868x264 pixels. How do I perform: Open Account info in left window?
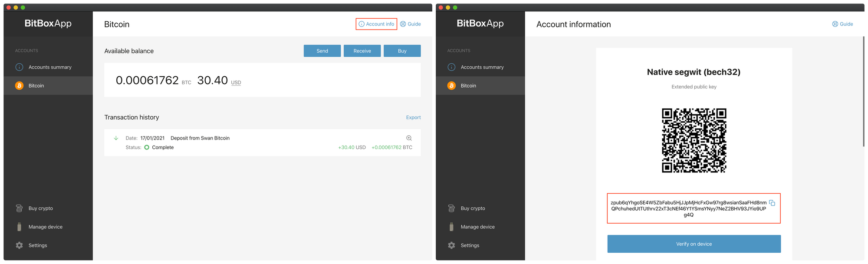click(x=376, y=24)
